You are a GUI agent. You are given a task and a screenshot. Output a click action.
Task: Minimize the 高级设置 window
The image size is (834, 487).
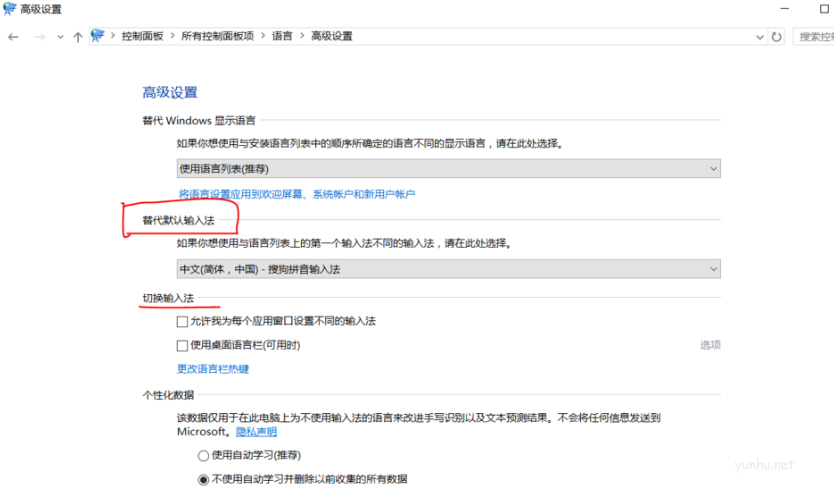point(785,9)
